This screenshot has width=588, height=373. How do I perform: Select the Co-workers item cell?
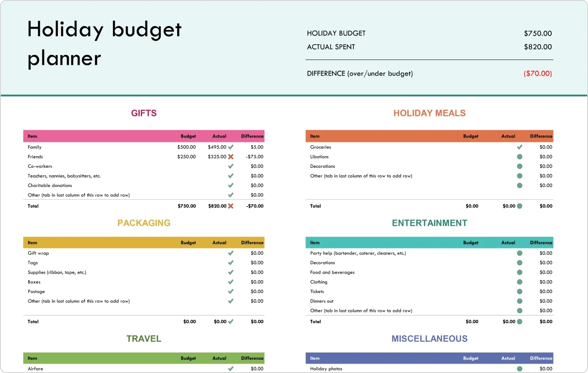tap(40, 166)
